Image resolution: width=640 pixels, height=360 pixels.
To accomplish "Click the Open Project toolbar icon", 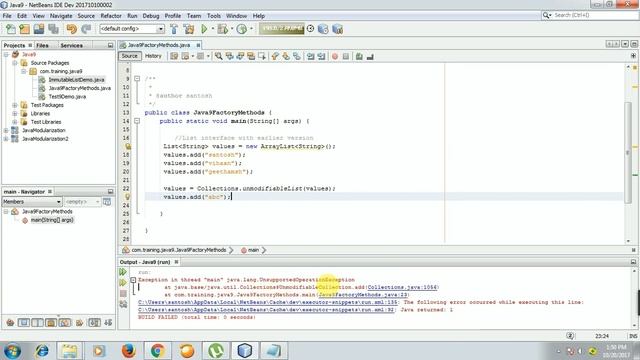I will coord(39,29).
